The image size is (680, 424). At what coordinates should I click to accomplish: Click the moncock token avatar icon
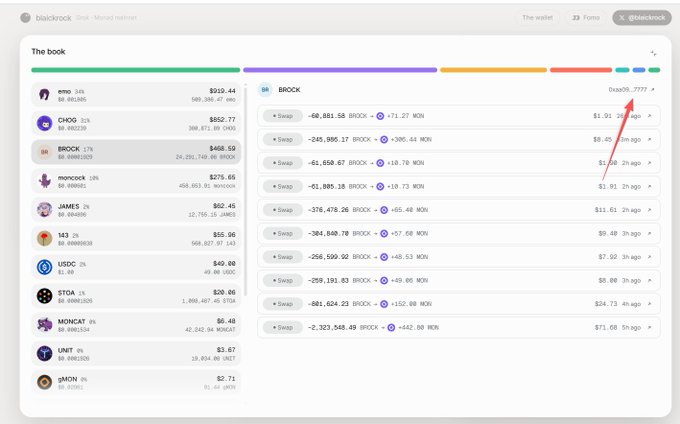click(x=44, y=181)
